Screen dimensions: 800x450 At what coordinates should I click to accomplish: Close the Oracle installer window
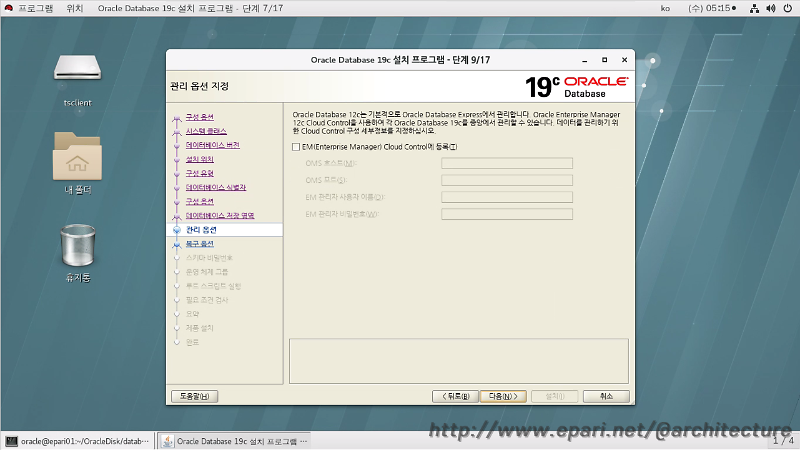pos(624,60)
